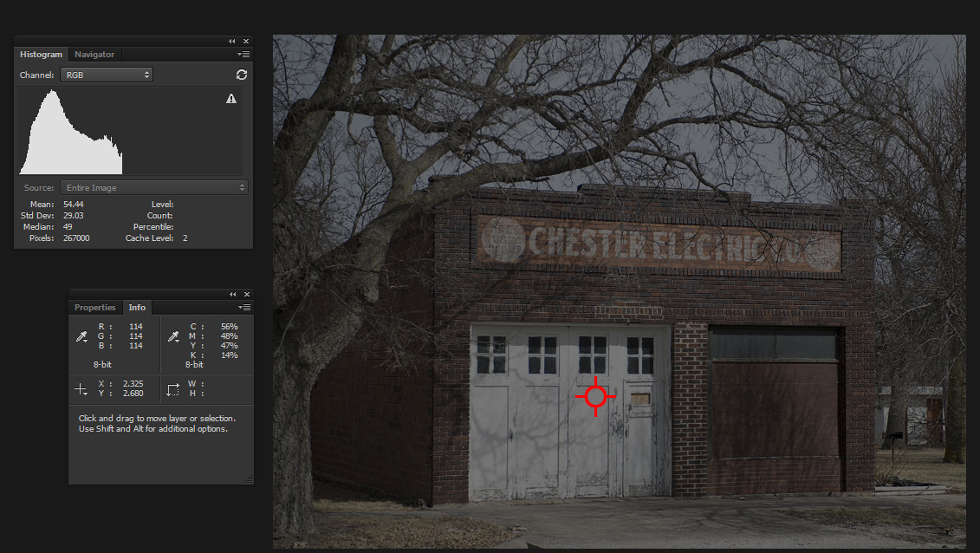Click the X coordinate value 2.325
This screenshot has height=553, width=980.
[x=133, y=384]
